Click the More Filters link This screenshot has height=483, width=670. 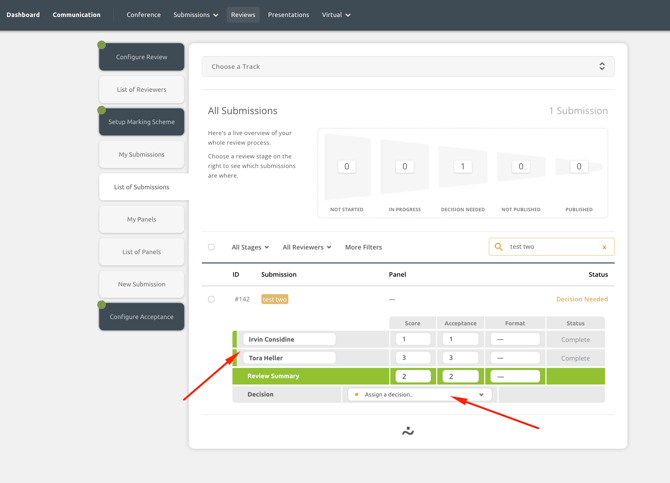(x=363, y=247)
